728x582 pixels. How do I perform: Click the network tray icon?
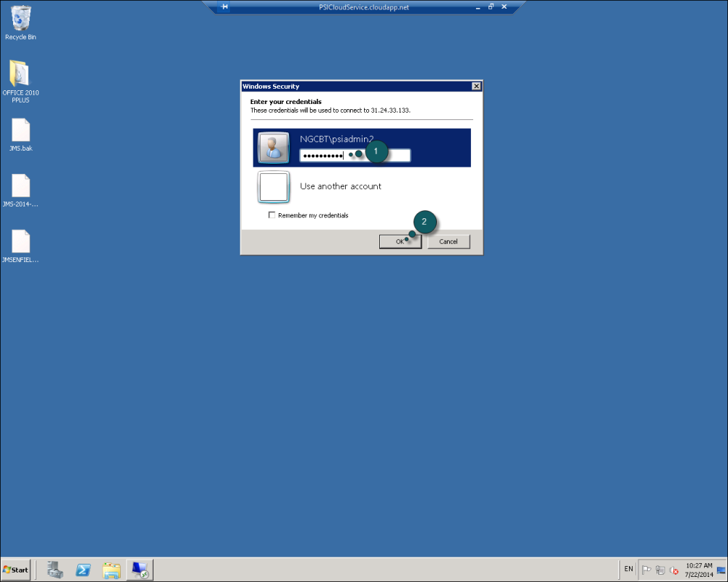[660, 570]
